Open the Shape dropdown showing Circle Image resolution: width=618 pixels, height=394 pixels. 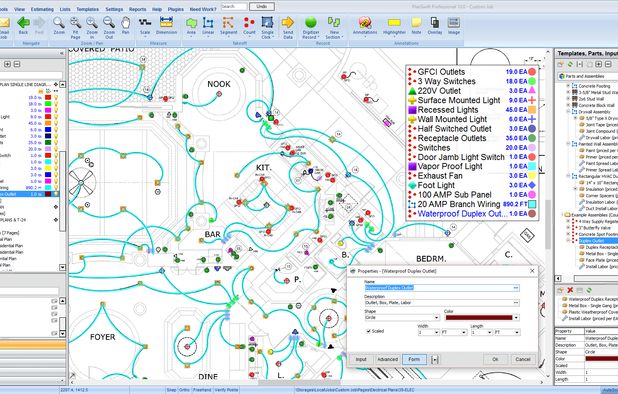(x=402, y=318)
